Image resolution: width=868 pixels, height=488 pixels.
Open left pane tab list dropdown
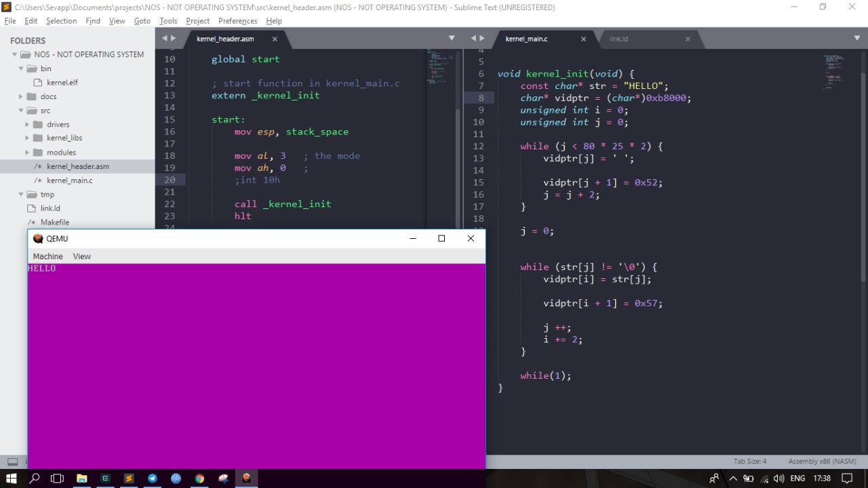[452, 38]
